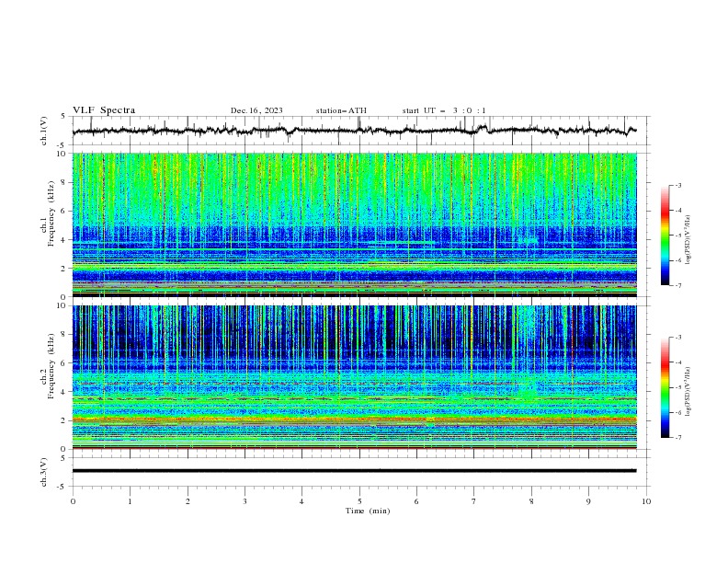Click ch.2 frequency axis tick label "2"
This screenshot has width=728, height=563.
[63, 420]
